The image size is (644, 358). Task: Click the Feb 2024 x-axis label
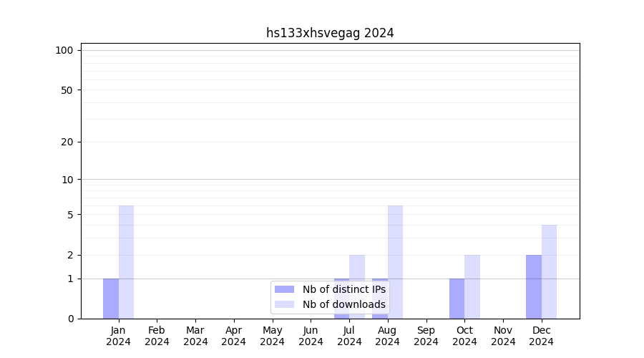pyautogui.click(x=157, y=336)
